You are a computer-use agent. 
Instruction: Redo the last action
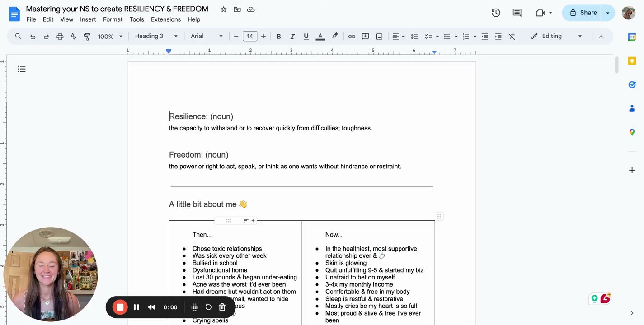pos(46,36)
